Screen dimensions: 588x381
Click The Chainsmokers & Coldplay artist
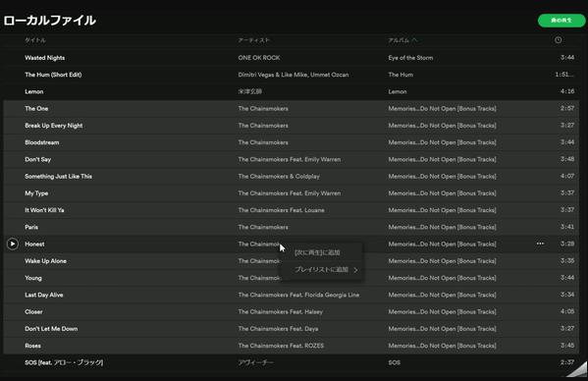click(x=279, y=176)
